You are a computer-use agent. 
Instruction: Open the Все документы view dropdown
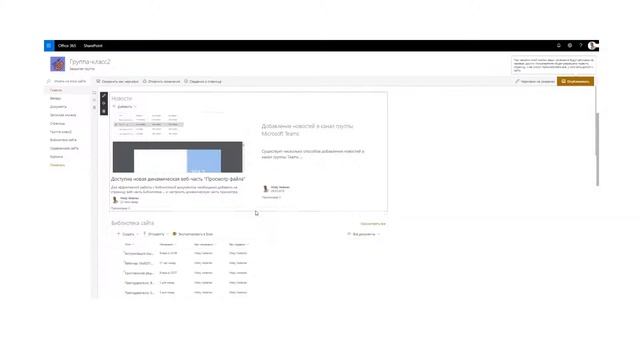pos(364,234)
